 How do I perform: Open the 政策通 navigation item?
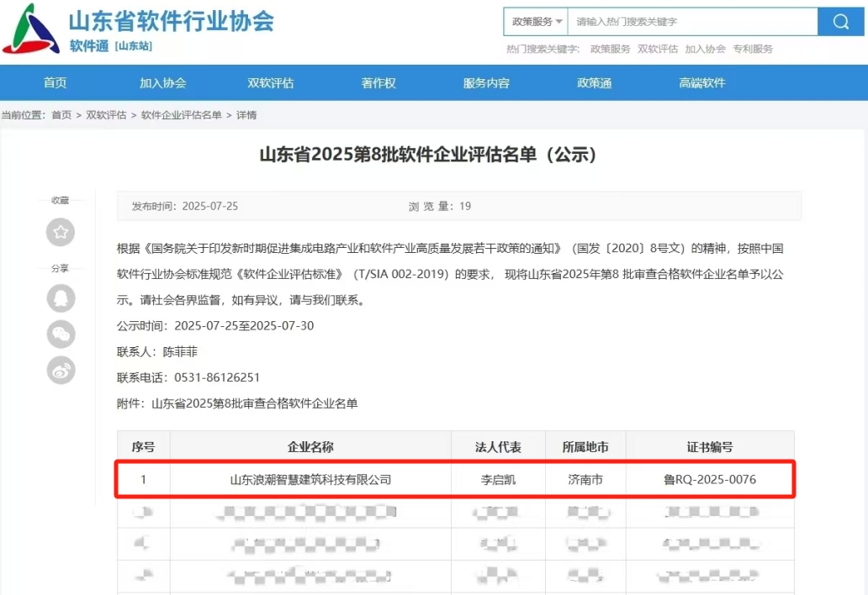(594, 83)
